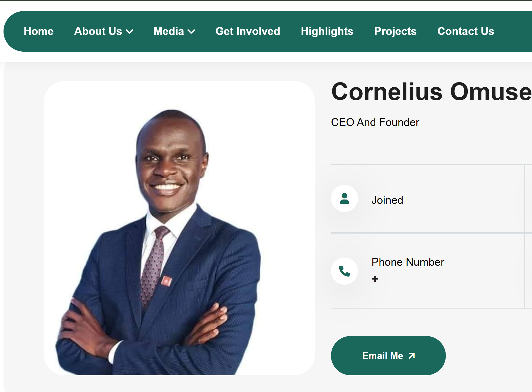Image resolution: width=532 pixels, height=392 pixels.
Task: Click the Phone Number label
Action: pyautogui.click(x=408, y=262)
